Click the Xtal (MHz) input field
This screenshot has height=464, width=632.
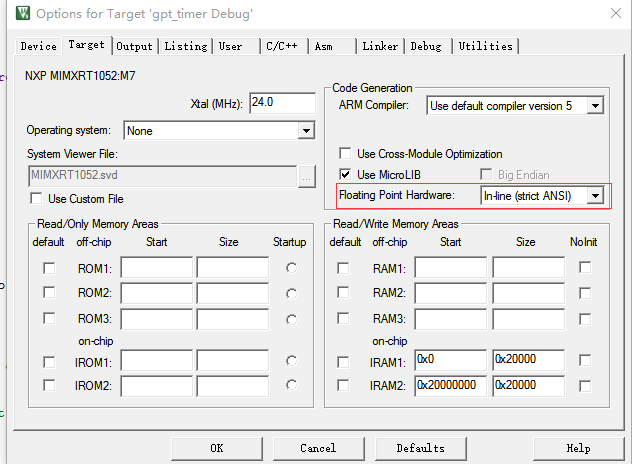tap(282, 103)
